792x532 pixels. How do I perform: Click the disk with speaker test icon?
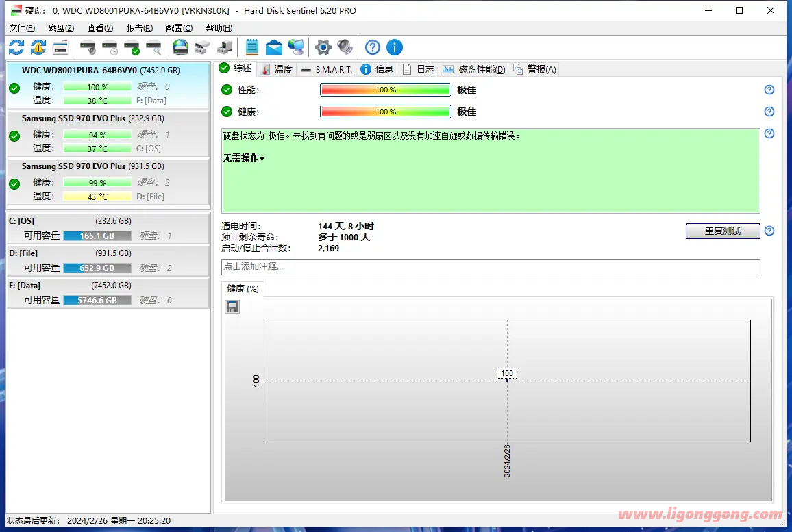[88, 48]
